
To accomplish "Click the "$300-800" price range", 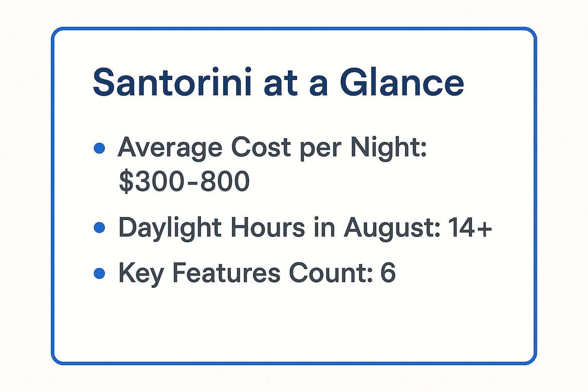I will point(184,181).
